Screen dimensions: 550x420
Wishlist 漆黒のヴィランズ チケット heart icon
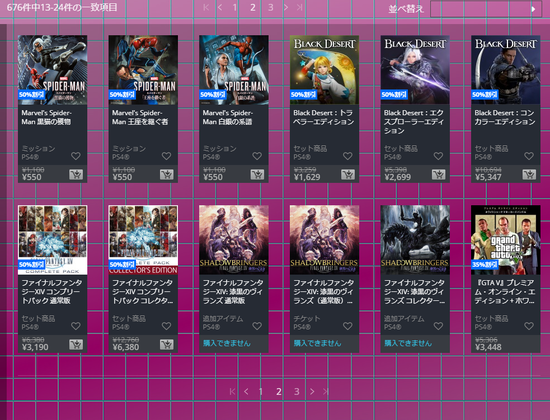tap(348, 326)
